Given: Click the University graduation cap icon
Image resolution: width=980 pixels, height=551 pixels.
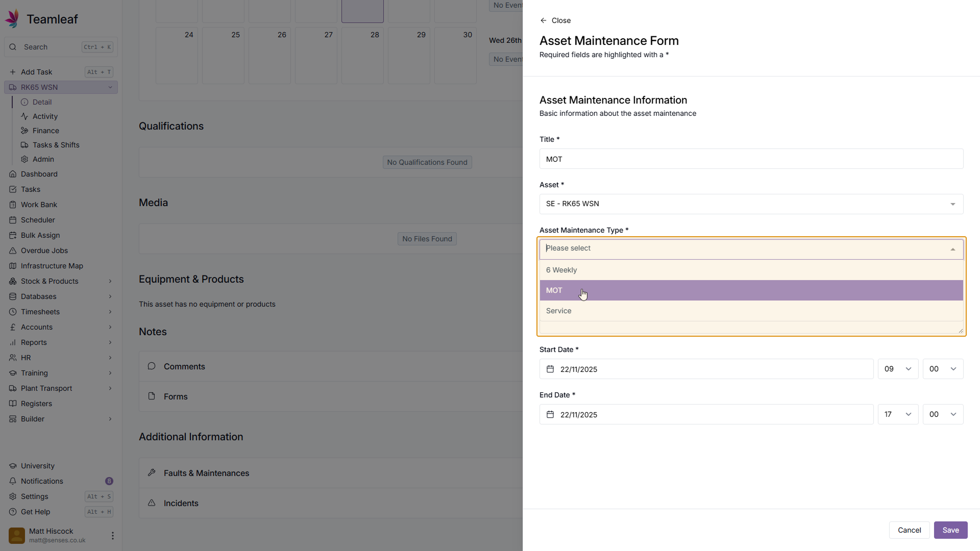Looking at the screenshot, I should tap(13, 466).
